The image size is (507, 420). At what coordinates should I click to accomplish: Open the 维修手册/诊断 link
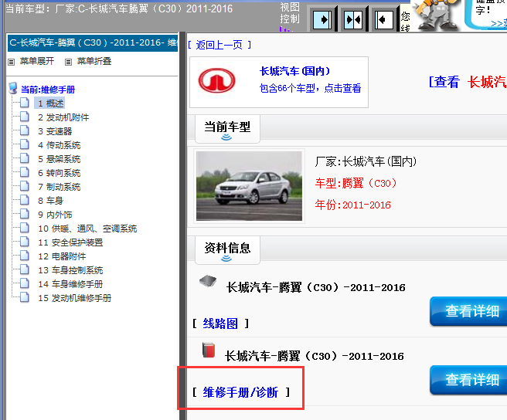pos(240,392)
